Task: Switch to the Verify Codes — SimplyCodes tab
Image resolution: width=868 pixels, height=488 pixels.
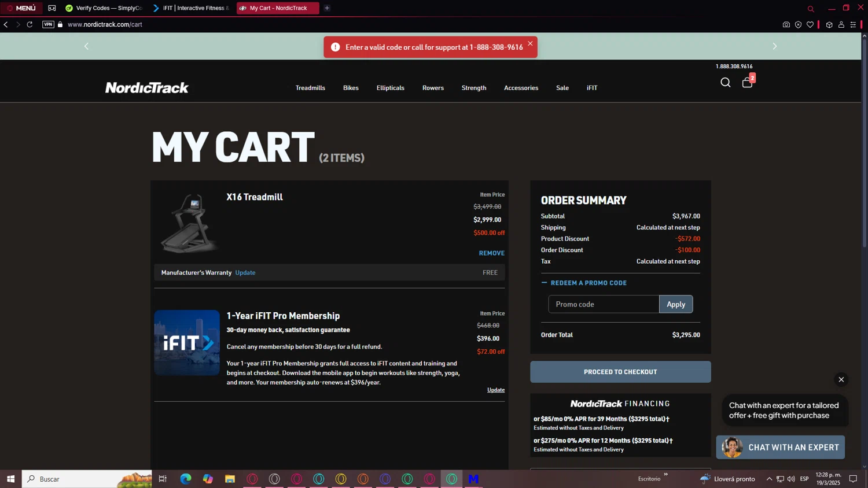Action: point(104,8)
